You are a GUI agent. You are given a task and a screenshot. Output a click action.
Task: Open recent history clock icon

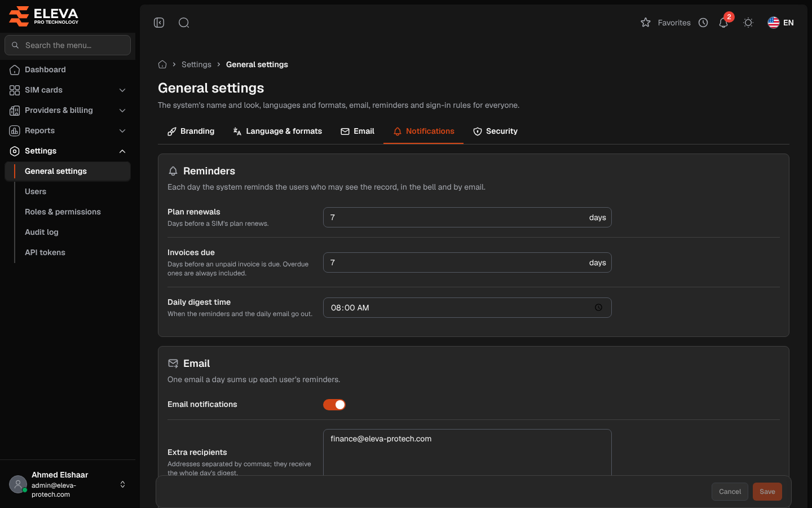pos(703,23)
